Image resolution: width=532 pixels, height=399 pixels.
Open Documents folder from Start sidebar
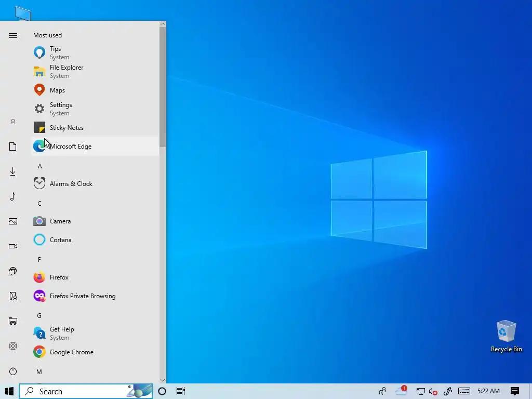pyautogui.click(x=13, y=147)
